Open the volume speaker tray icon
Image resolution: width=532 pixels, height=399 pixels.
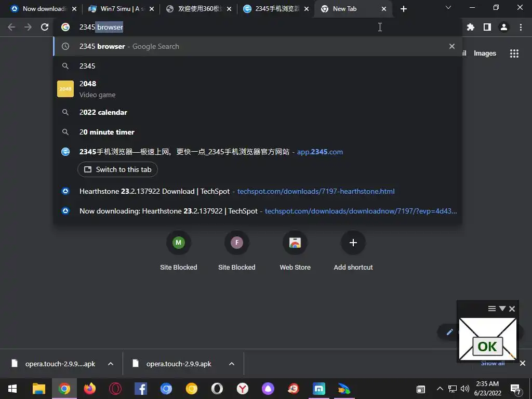pyautogui.click(x=465, y=389)
